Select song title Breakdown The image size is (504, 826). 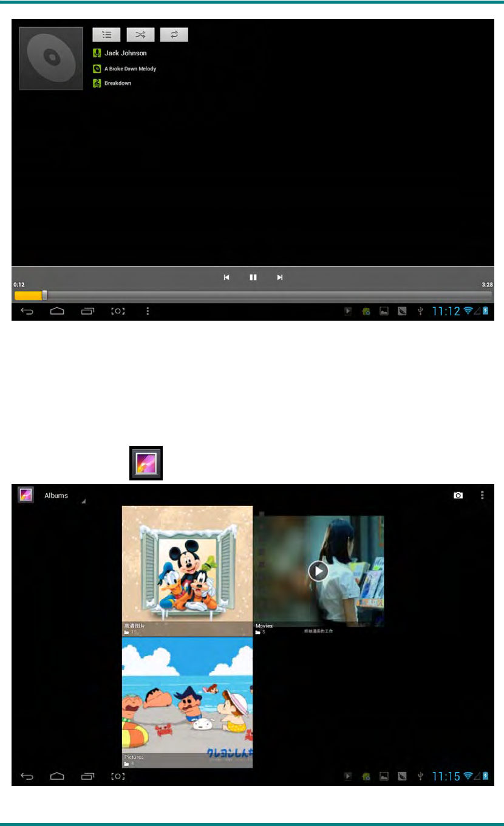(118, 83)
